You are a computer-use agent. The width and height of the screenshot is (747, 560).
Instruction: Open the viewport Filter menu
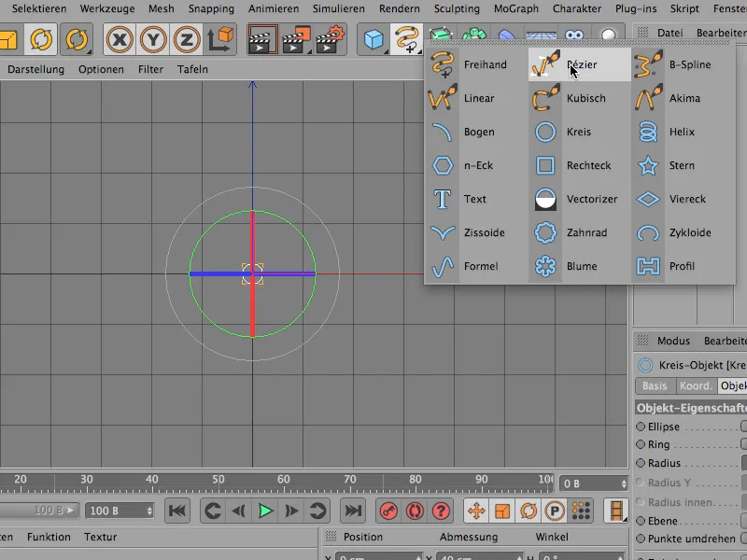click(x=150, y=69)
